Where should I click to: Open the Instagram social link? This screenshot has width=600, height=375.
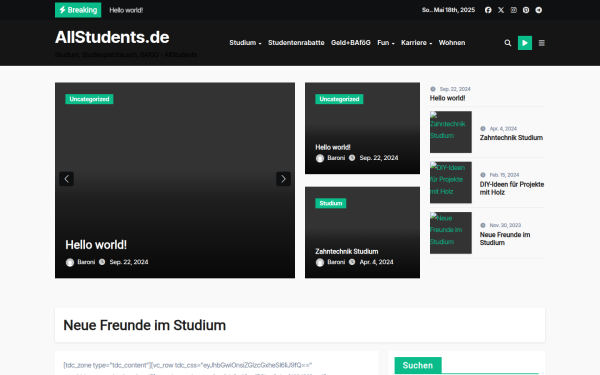pyautogui.click(x=514, y=10)
